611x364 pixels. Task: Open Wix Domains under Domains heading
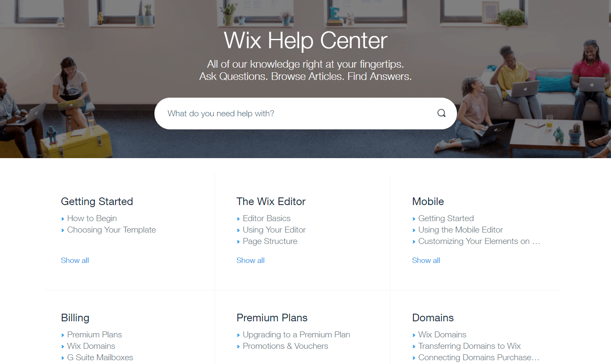click(442, 334)
